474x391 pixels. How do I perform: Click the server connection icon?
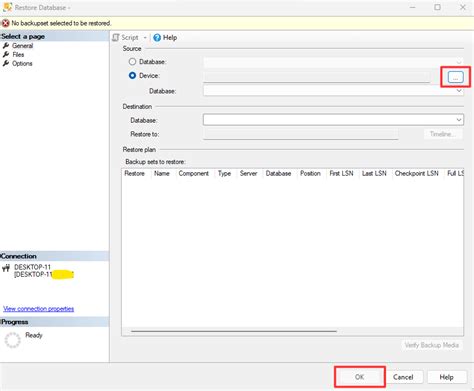[x=6, y=268]
